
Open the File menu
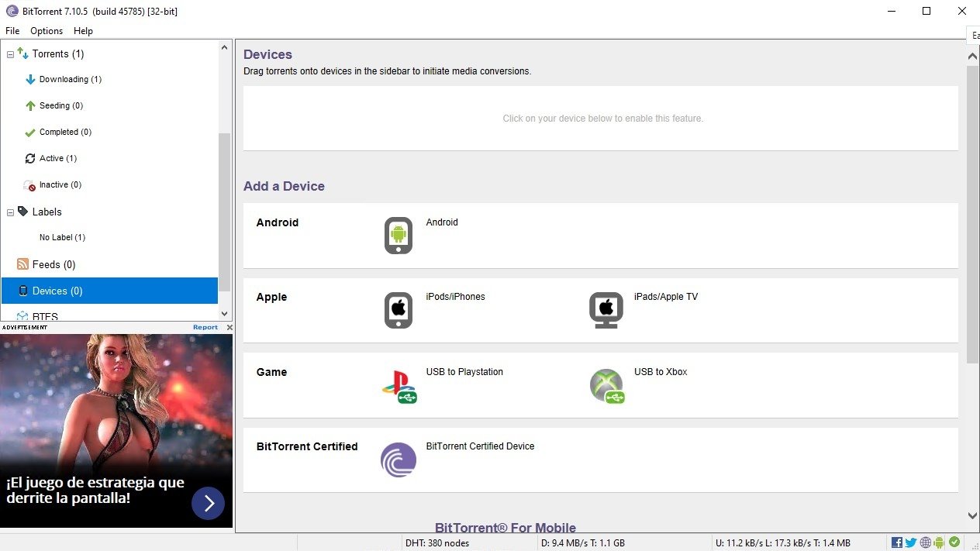[12, 31]
